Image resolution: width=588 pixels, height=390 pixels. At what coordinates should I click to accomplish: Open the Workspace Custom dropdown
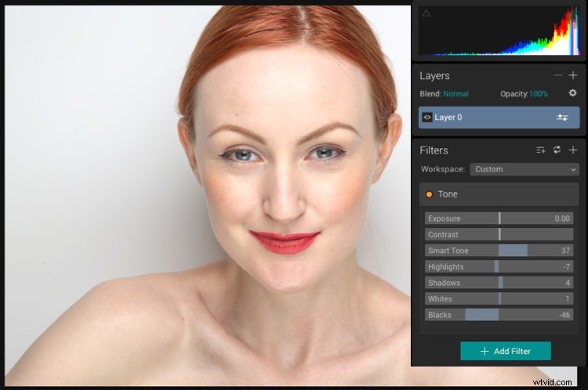(x=524, y=169)
